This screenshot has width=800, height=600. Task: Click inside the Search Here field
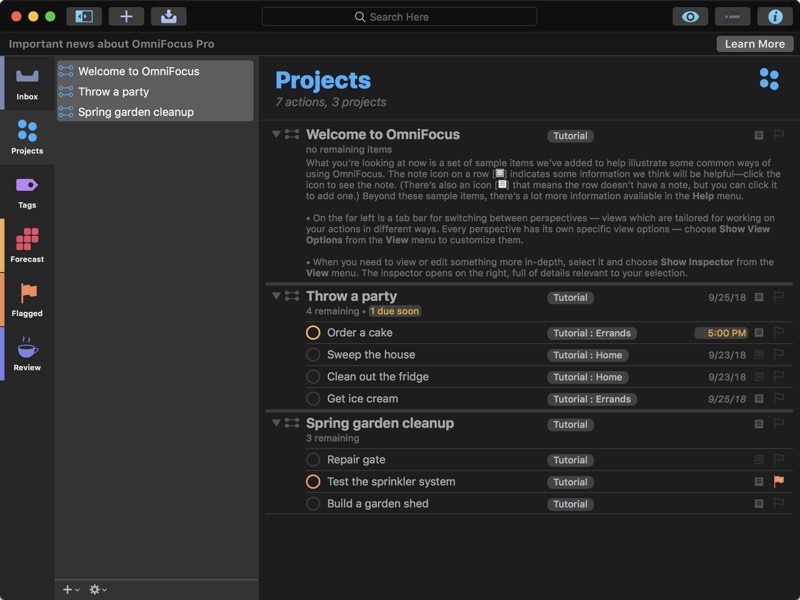pos(399,17)
